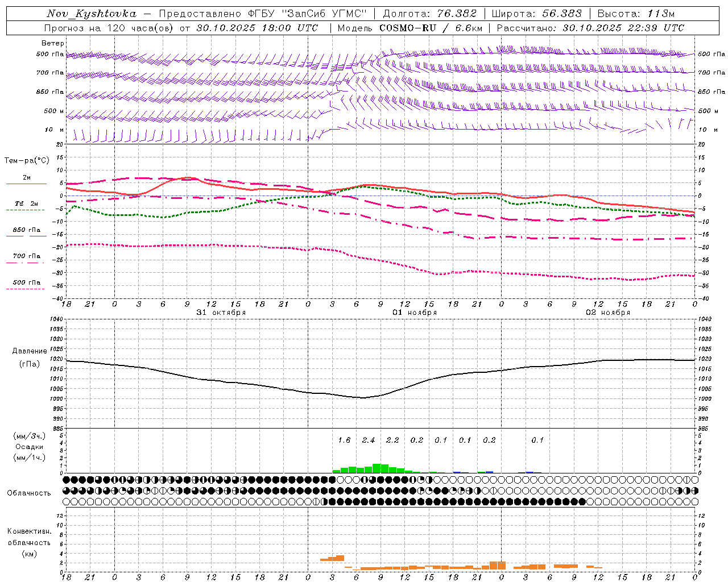Click the 'Td 2м' dew point legend entry
This screenshot has height=582, width=728.
tap(26, 203)
